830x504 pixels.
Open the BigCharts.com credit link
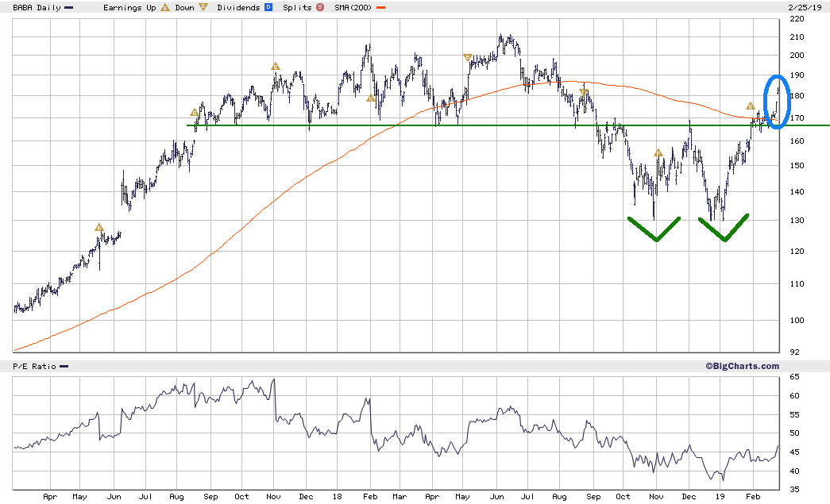(x=742, y=366)
